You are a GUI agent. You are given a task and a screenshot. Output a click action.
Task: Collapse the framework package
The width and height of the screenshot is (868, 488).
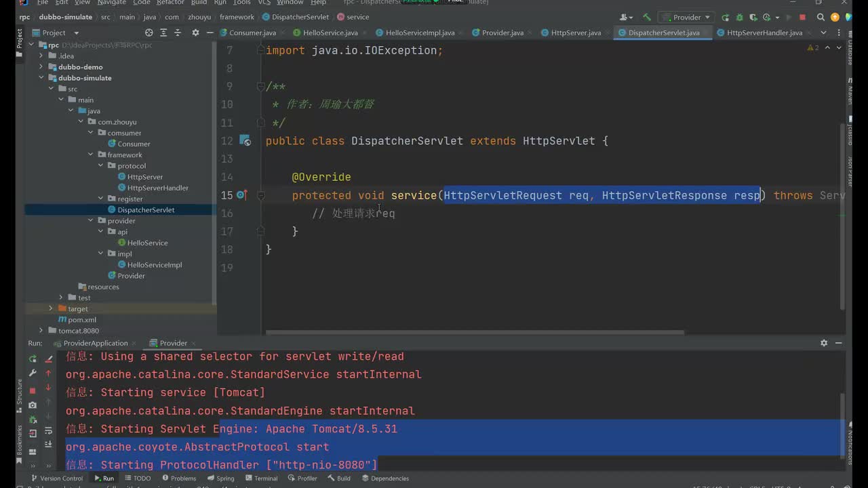(x=90, y=155)
